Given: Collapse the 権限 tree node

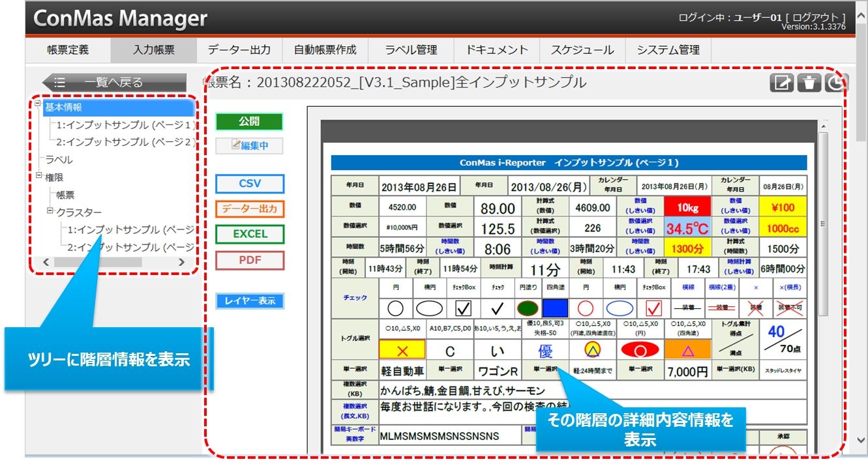Looking at the screenshot, I should (38, 176).
